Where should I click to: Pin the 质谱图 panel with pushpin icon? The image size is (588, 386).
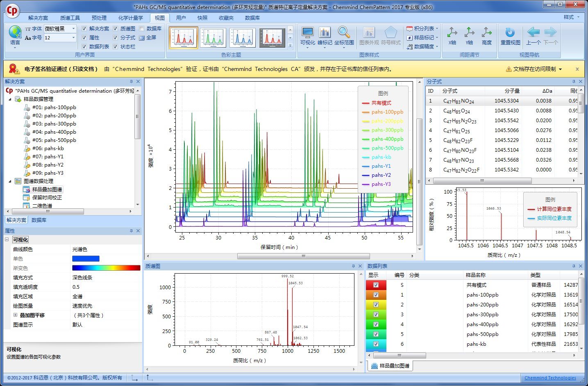(353, 266)
